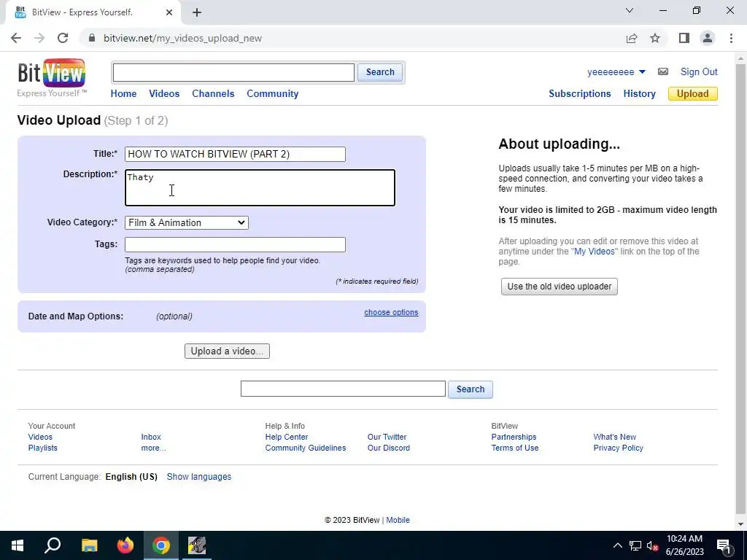Open the Community Guidelines link
The width and height of the screenshot is (747, 560).
pyautogui.click(x=306, y=448)
